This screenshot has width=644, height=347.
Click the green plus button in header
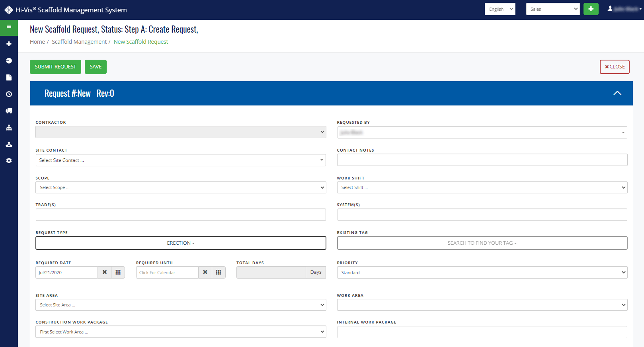(591, 9)
